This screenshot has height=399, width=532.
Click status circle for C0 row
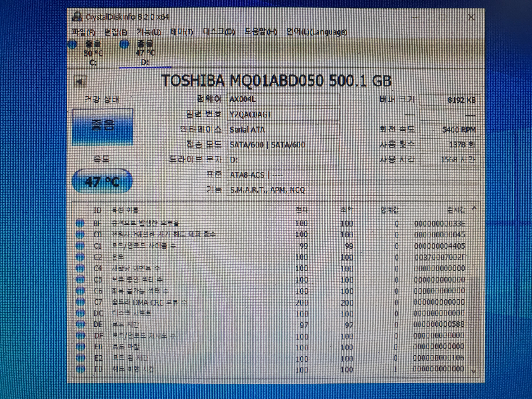click(x=80, y=234)
